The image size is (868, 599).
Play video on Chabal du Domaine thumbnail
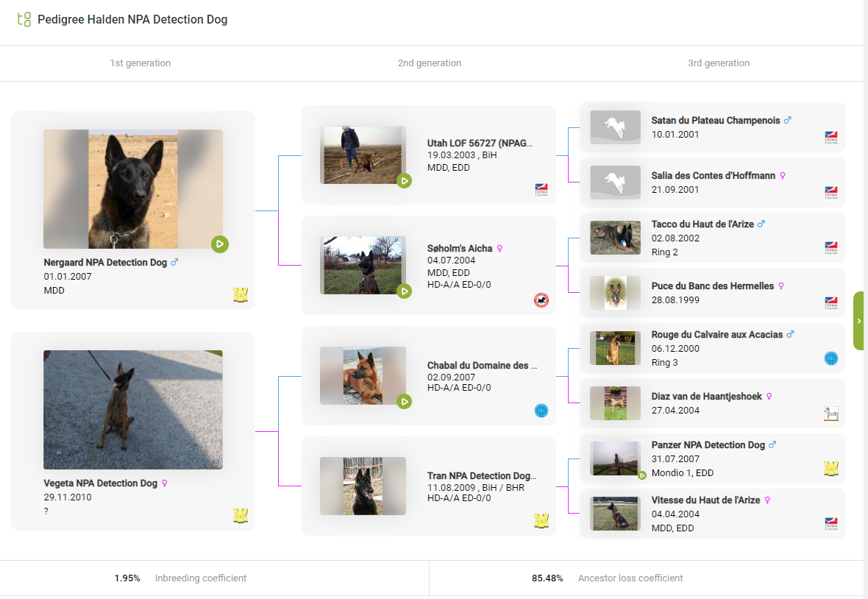[404, 402]
